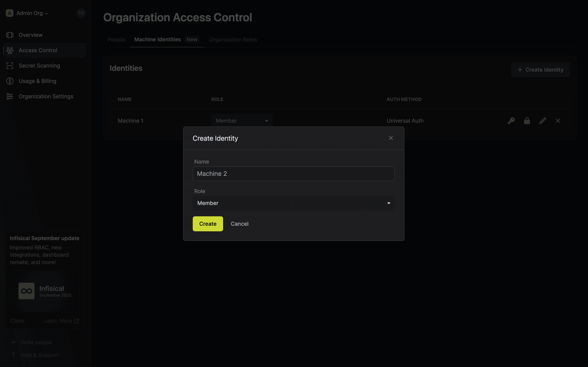
Task: Switch to the People tab
Action: coord(116,39)
